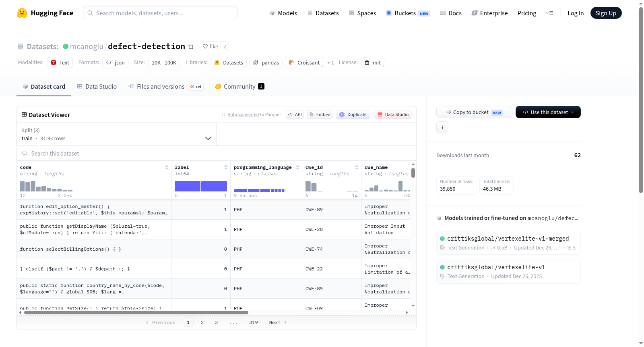Switch to the Community tab
The image size is (644, 347).
click(x=239, y=86)
